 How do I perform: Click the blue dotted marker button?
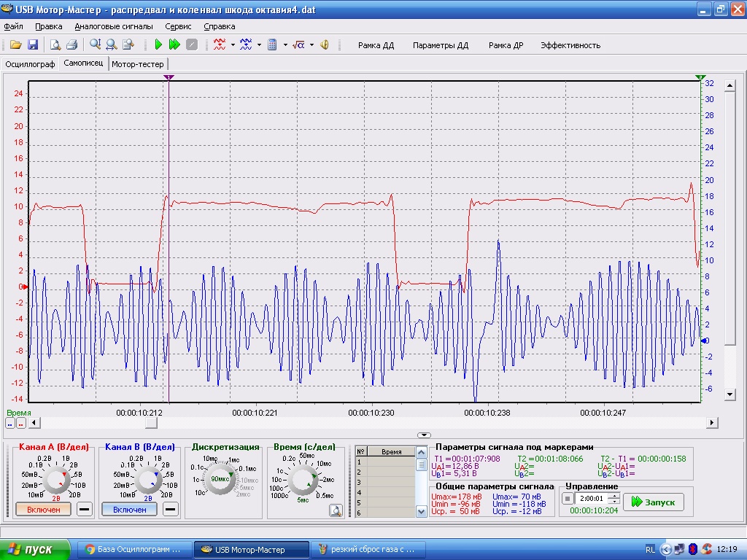(10, 423)
